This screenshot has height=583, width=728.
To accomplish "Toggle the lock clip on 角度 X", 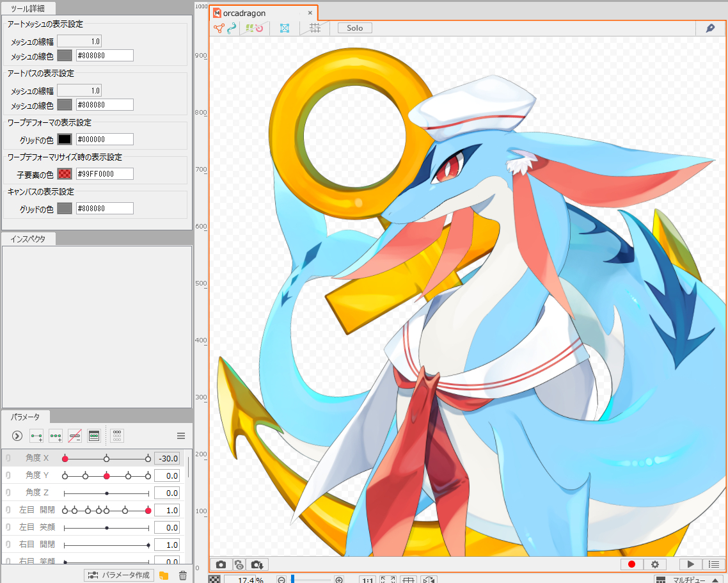I will 8,458.
